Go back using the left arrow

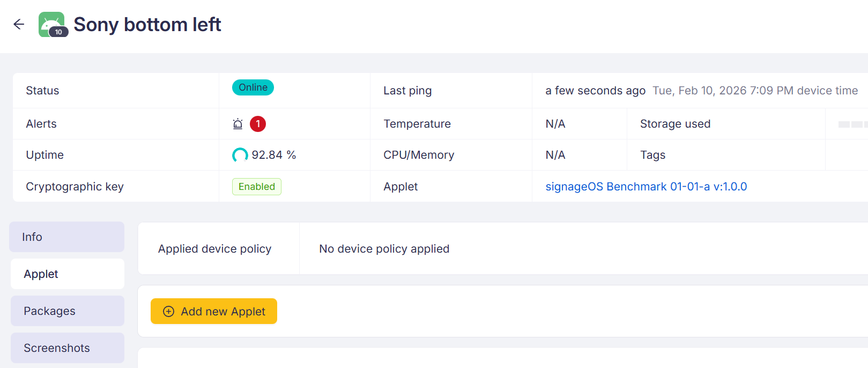tap(19, 24)
